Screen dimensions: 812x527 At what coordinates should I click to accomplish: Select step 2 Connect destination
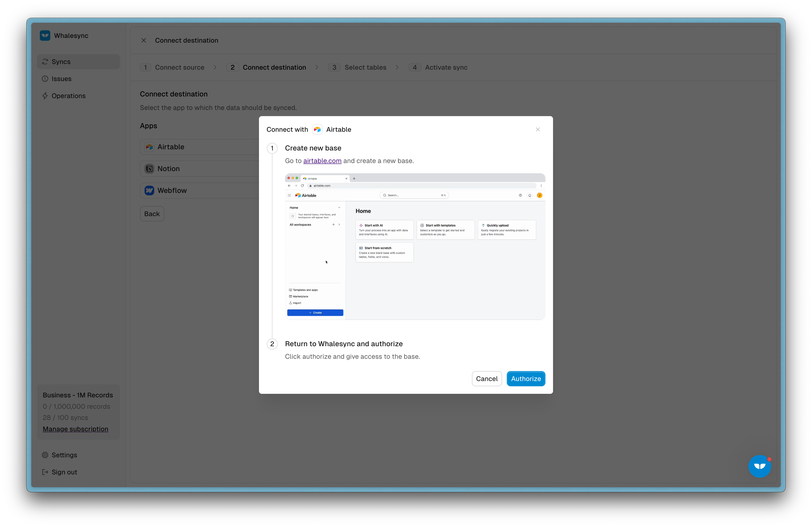coord(267,68)
